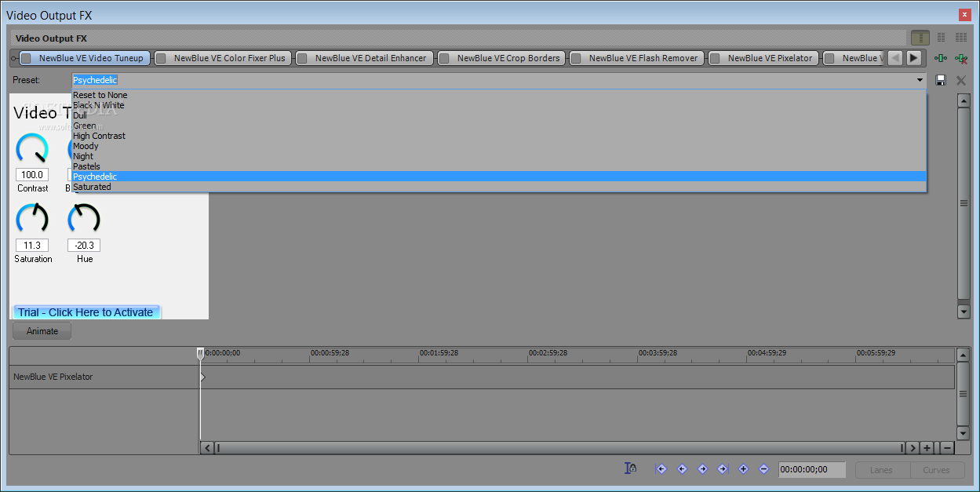Click the Animate button
This screenshot has height=492, width=980.
point(42,331)
